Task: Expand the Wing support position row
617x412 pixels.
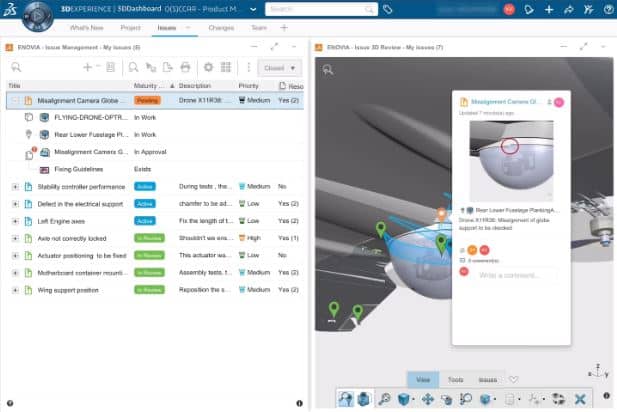Action: (15, 290)
